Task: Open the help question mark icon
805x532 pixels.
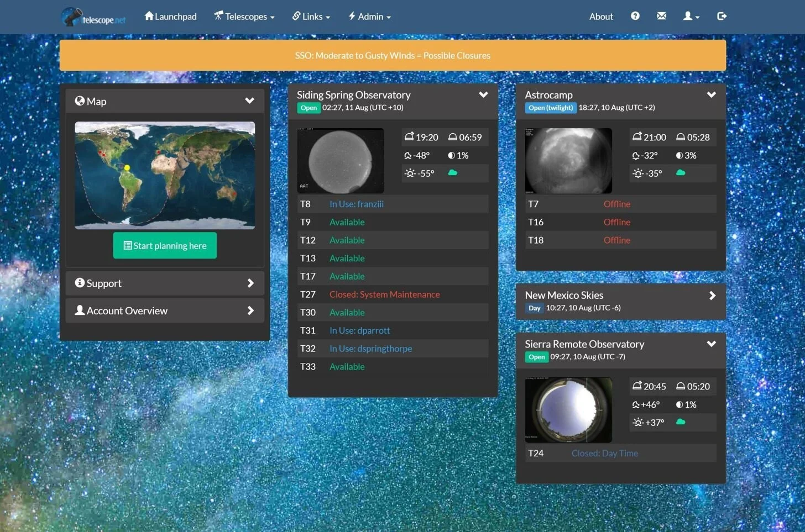Action: (x=635, y=16)
